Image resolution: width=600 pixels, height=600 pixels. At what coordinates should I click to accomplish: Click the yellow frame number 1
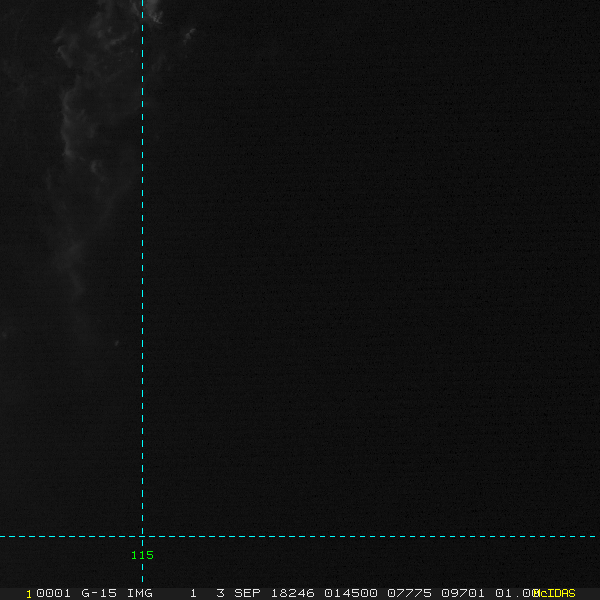pyautogui.click(x=29, y=594)
